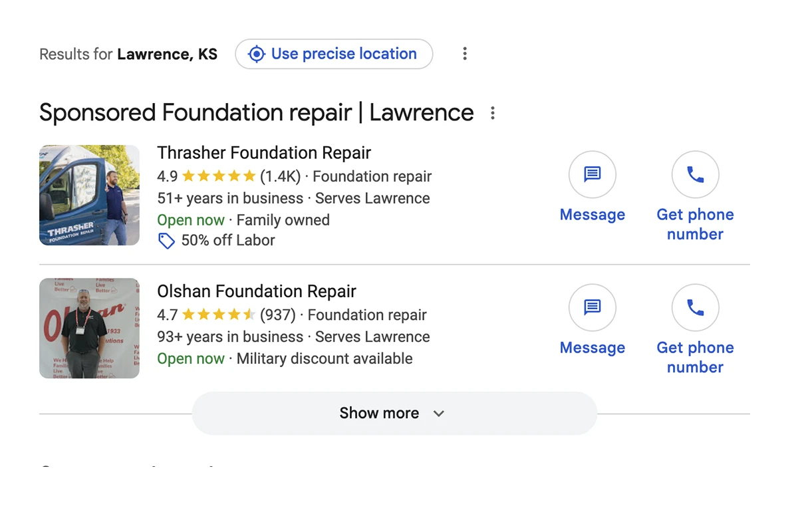Click Thrasher's Get phone number text
The height and width of the screenshot is (532, 798).
(695, 224)
